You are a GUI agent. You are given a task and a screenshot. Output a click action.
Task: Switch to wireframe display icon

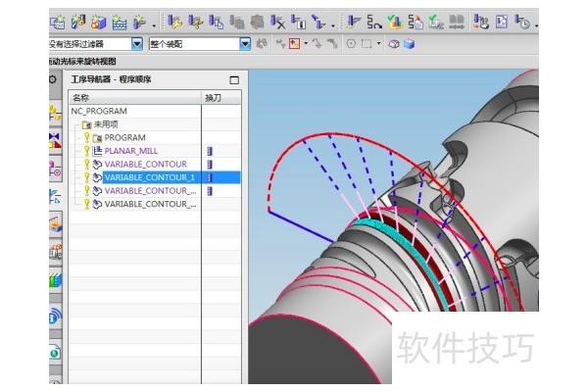(393, 44)
